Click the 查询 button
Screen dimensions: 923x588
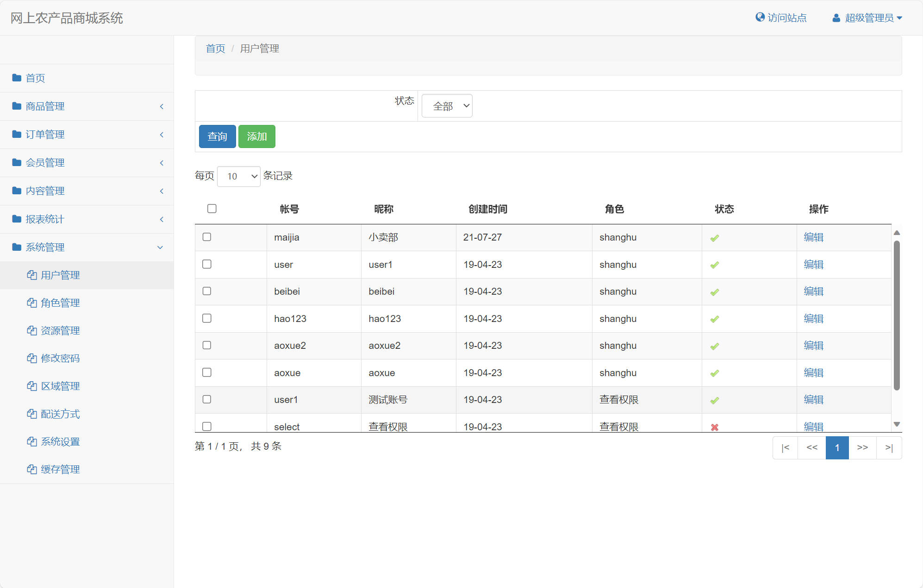pyautogui.click(x=217, y=136)
